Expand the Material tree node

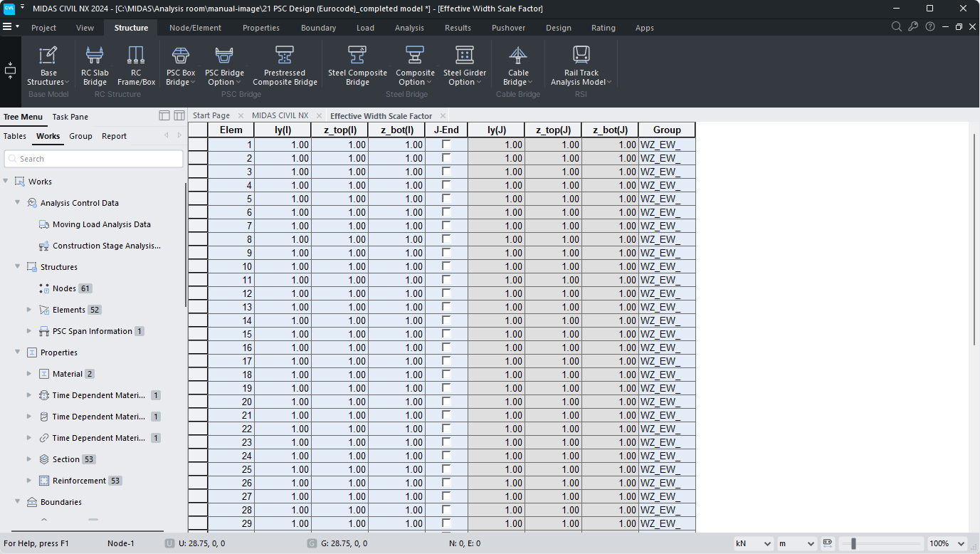coord(29,374)
